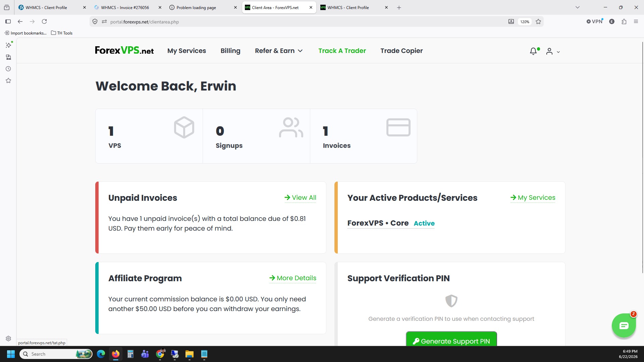The height and width of the screenshot is (362, 644).
Task: Open the sidebar AI sparkle icon
Action: [x=8, y=45]
